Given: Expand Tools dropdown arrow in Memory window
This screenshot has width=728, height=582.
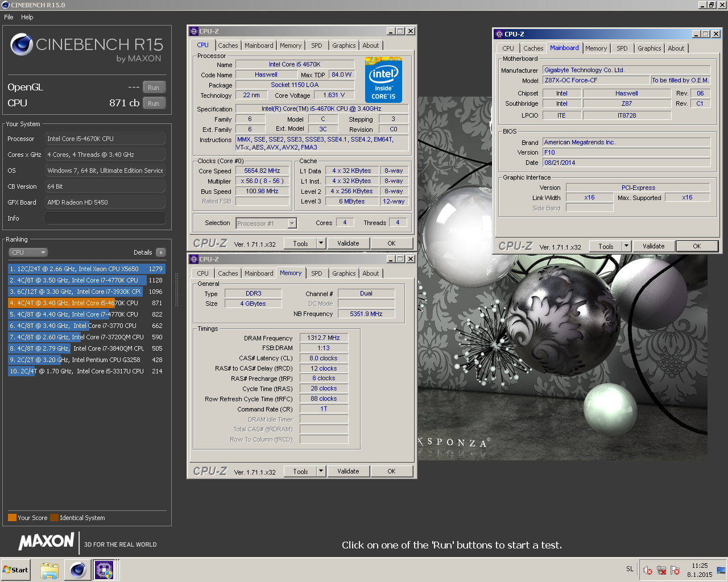Looking at the screenshot, I should (321, 471).
